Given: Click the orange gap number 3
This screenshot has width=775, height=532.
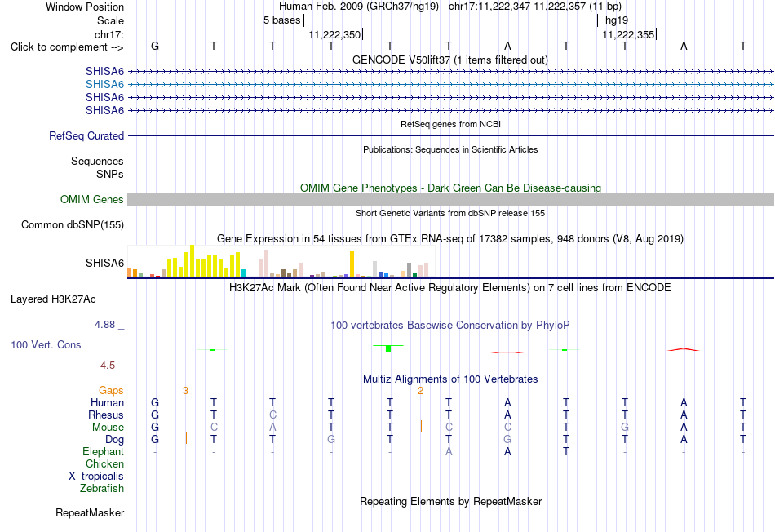Looking at the screenshot, I should tap(185, 391).
